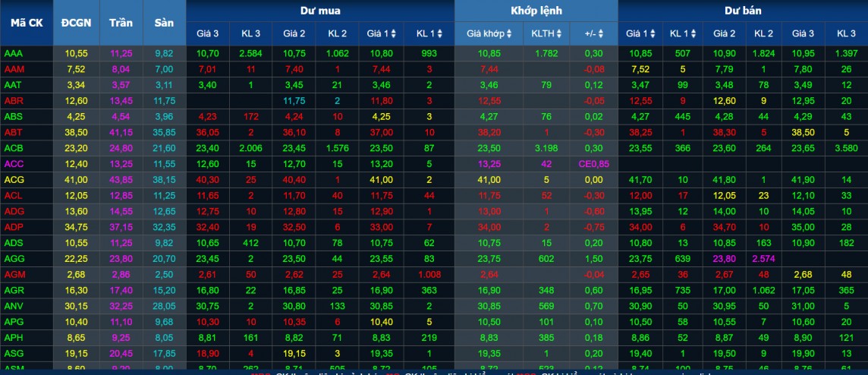Click the Trần ceiling price header

coord(121,22)
